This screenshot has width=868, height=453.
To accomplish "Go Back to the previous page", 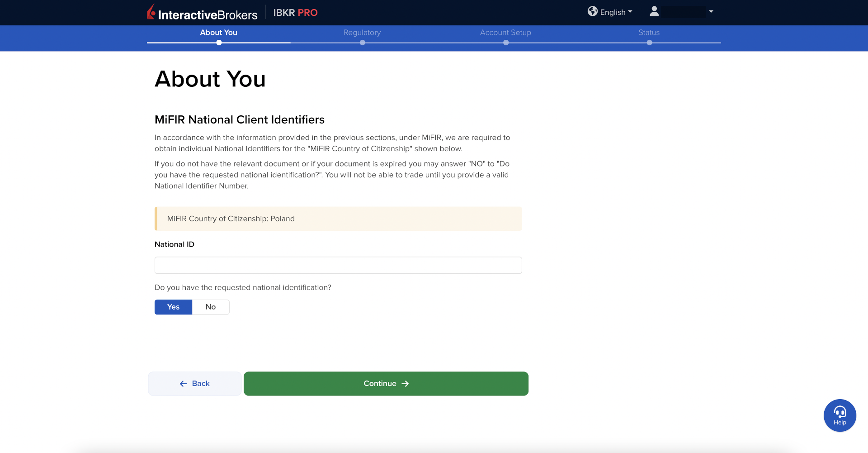I will [194, 383].
